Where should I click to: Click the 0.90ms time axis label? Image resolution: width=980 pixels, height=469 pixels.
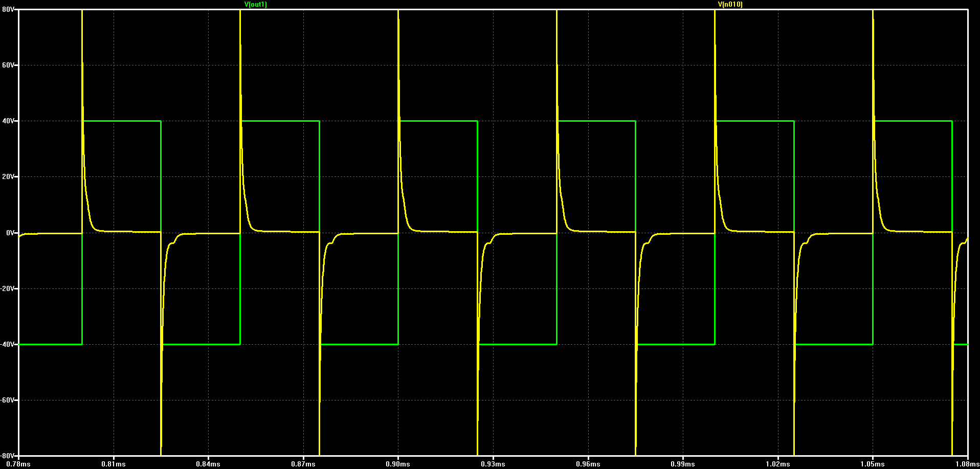pyautogui.click(x=398, y=464)
